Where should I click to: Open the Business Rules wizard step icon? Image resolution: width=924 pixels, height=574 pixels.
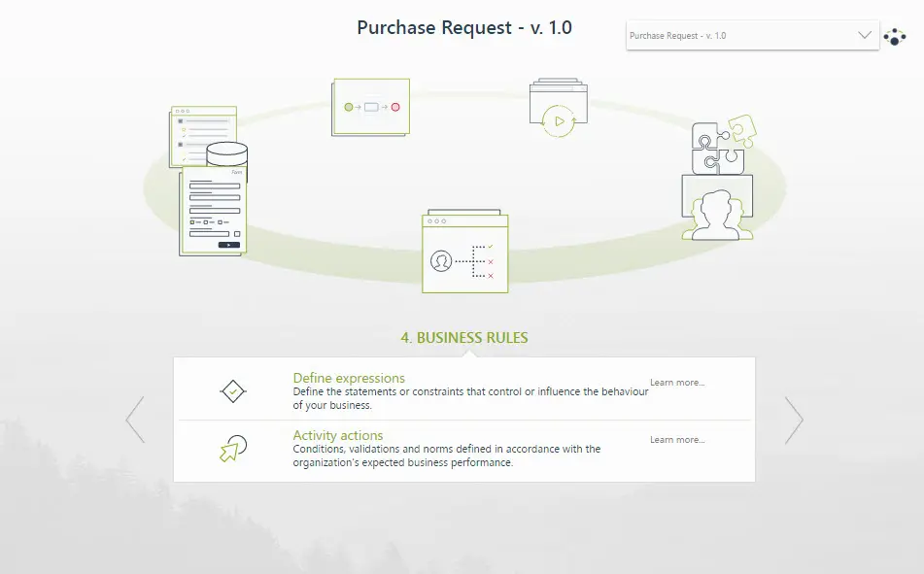[x=465, y=251]
